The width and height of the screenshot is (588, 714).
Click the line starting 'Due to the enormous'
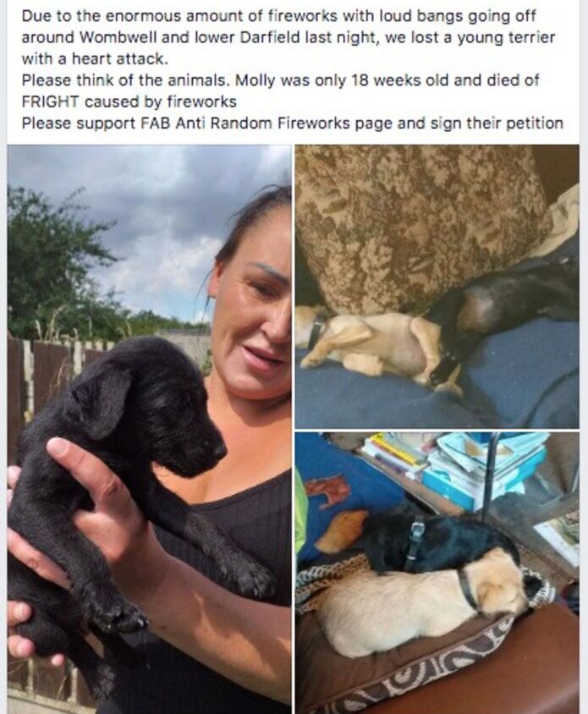click(278, 16)
